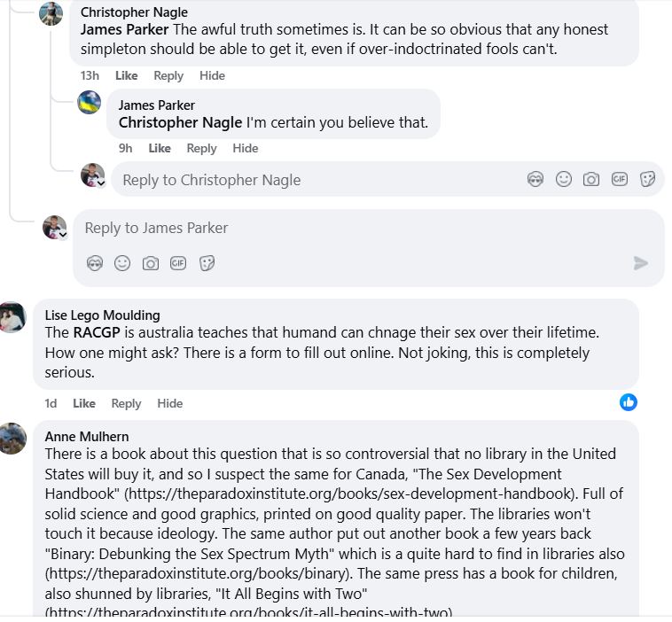View the like reaction on Lise's comment
Screen dimensions: 672x622
(629, 402)
